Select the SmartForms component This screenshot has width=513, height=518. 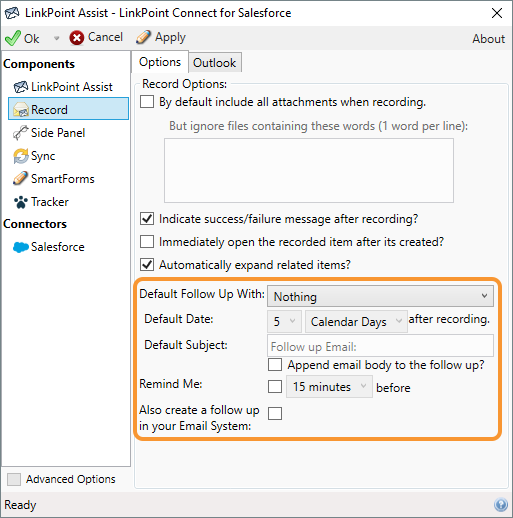[54, 179]
